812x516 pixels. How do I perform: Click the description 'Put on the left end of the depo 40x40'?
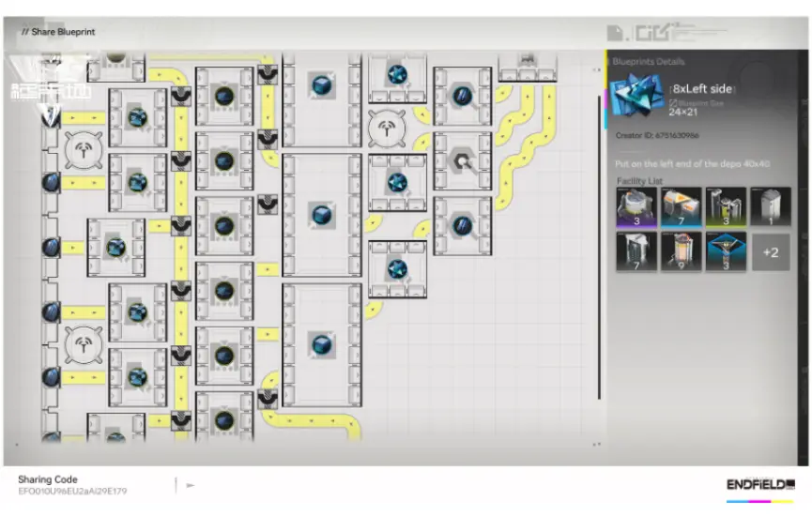click(x=692, y=163)
